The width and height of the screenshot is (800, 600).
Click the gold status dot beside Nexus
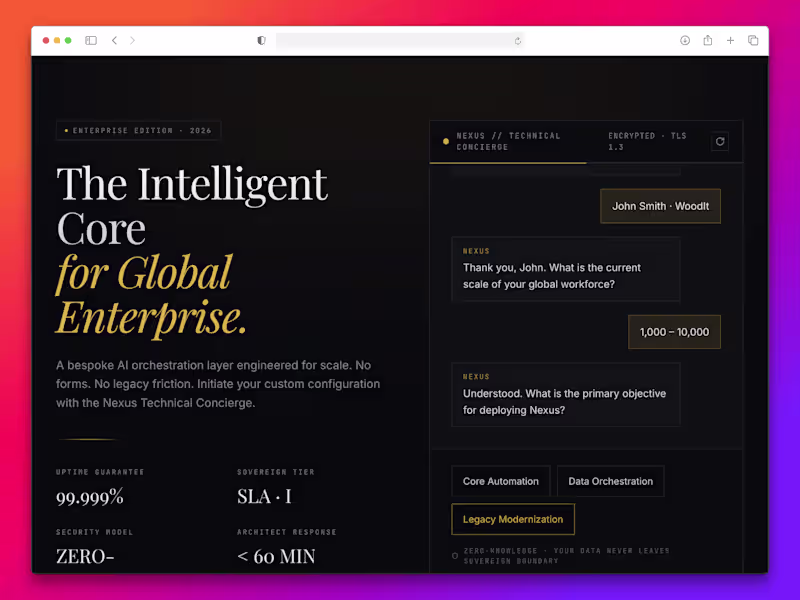pyautogui.click(x=446, y=141)
